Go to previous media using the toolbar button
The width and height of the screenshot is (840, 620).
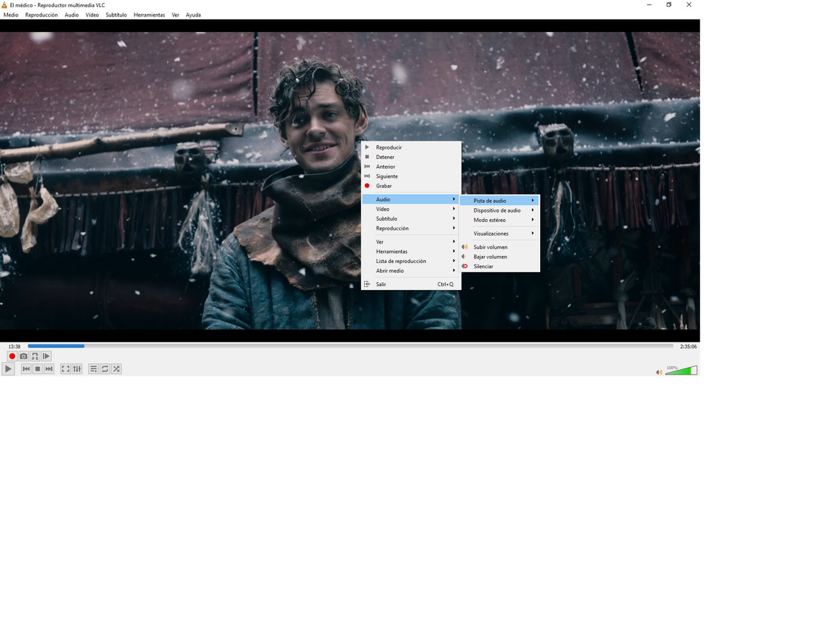click(26, 369)
